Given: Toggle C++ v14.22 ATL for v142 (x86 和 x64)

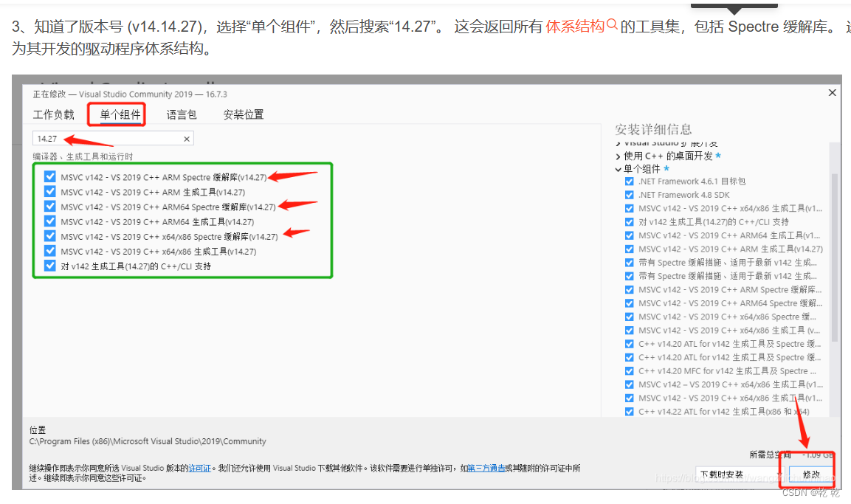Looking at the screenshot, I should (629, 412).
